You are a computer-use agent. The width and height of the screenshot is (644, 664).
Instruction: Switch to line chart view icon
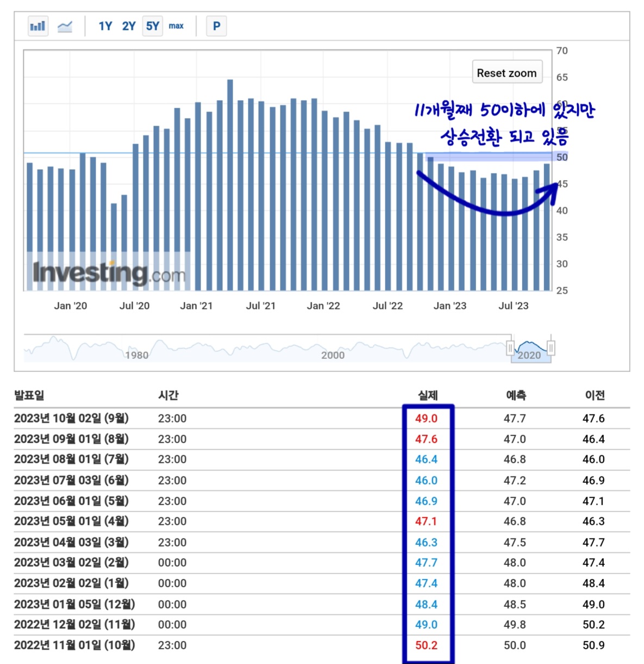[65, 26]
